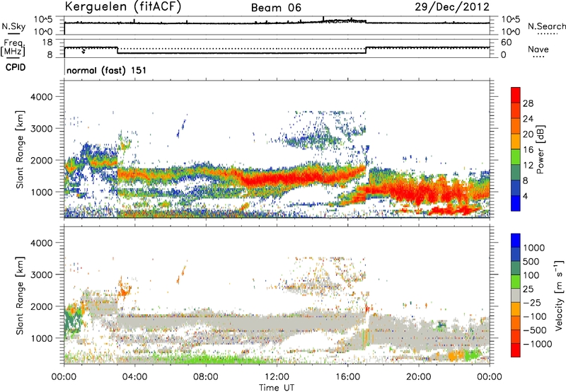Click the gray Velocity segment between 25 and -25
Viewport: 566px width, 392px height.
[x=516, y=295]
